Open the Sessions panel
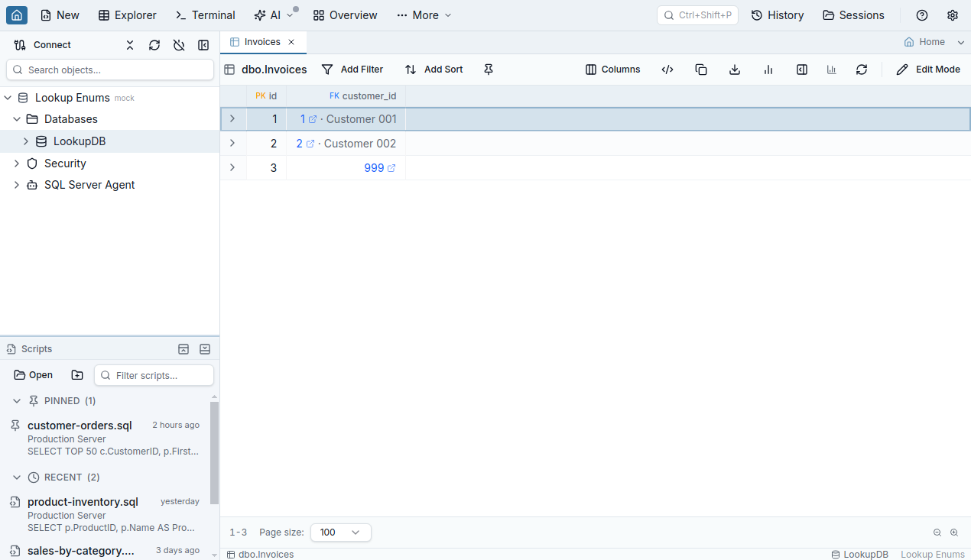971x560 pixels. 853,15
